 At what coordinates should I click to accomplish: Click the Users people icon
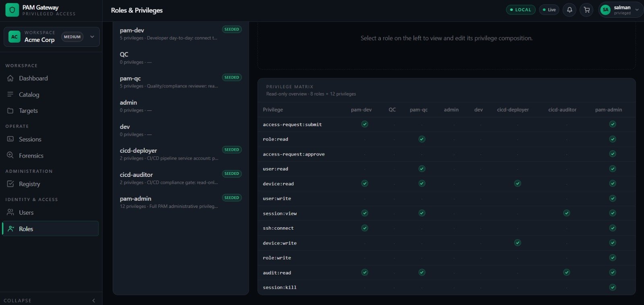pyautogui.click(x=10, y=212)
